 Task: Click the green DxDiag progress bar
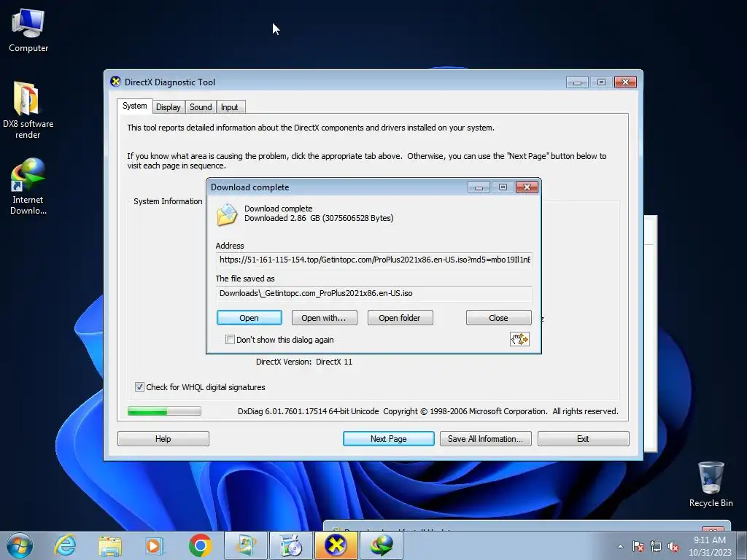[164, 411]
